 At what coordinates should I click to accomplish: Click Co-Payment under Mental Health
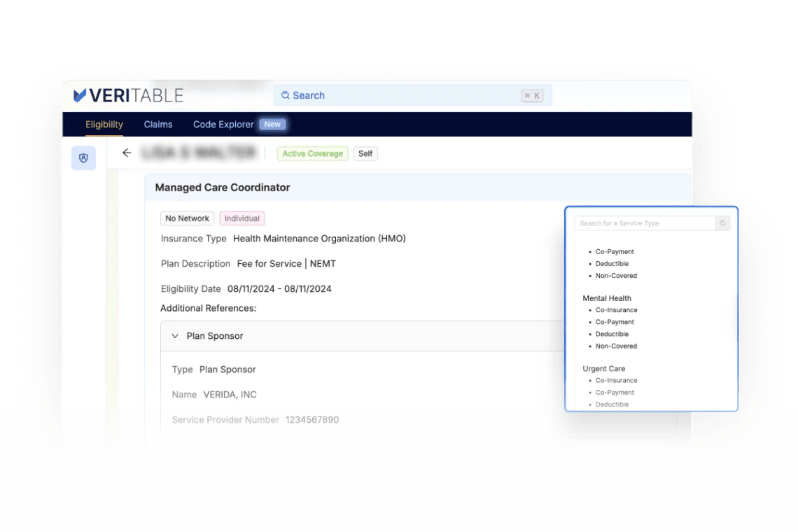pyautogui.click(x=615, y=322)
